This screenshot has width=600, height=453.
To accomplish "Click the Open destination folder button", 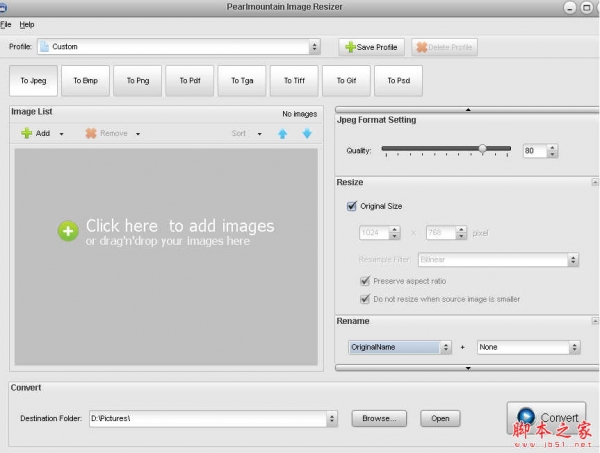I will coord(440,419).
